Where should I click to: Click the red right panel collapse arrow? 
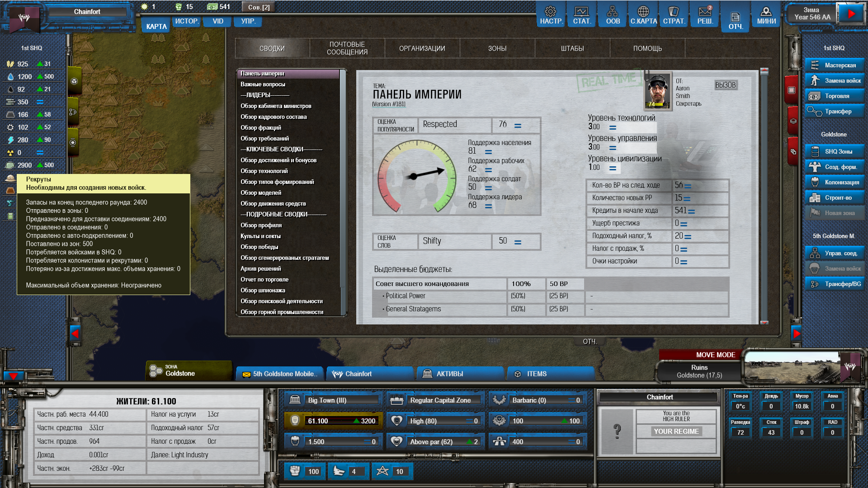point(797,333)
